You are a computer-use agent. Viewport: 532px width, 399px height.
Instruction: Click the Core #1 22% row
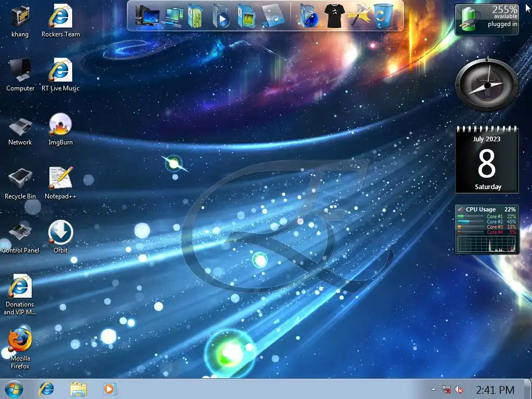(x=486, y=216)
